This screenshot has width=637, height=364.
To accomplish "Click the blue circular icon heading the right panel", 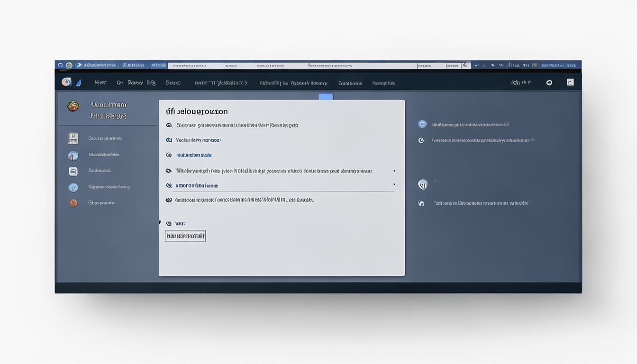I will tap(422, 124).
